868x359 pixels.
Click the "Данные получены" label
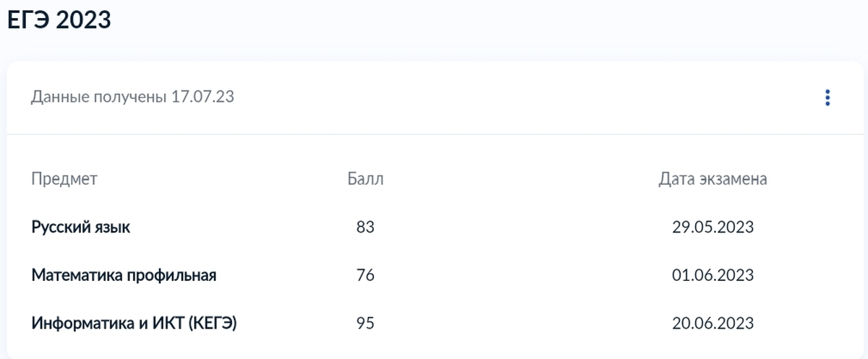point(99,97)
